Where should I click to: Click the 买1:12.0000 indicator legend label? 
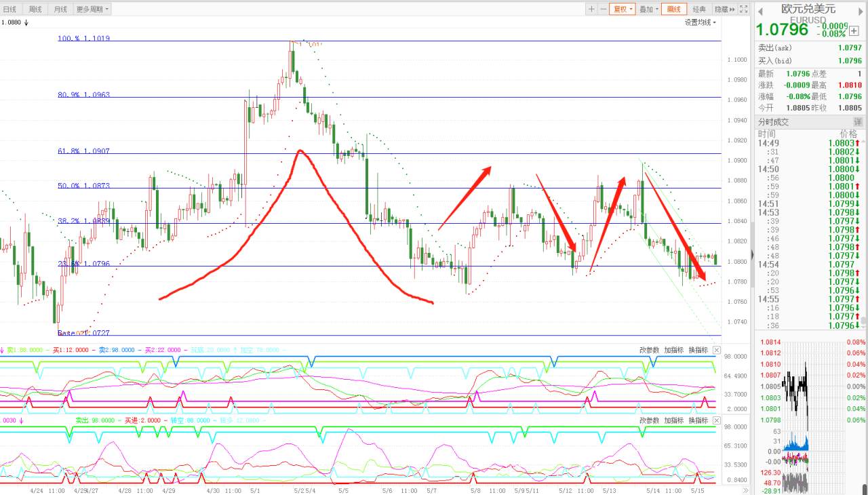click(x=71, y=350)
